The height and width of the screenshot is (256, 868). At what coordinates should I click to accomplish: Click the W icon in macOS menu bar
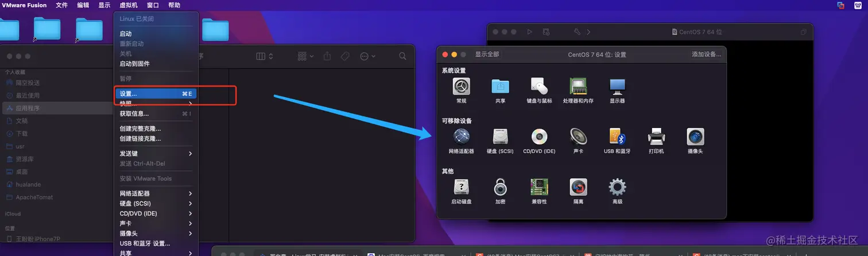pyautogui.click(x=858, y=5)
